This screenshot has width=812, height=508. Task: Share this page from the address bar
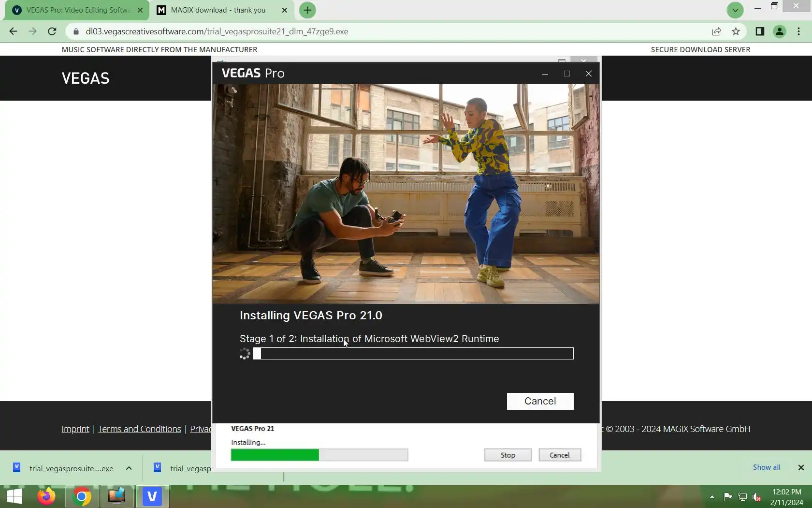pyautogui.click(x=716, y=31)
